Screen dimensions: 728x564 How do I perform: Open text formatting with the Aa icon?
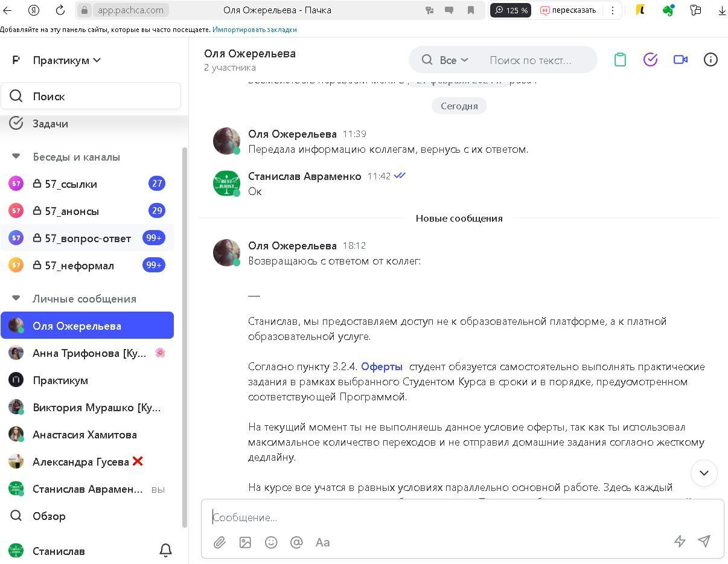(x=322, y=542)
